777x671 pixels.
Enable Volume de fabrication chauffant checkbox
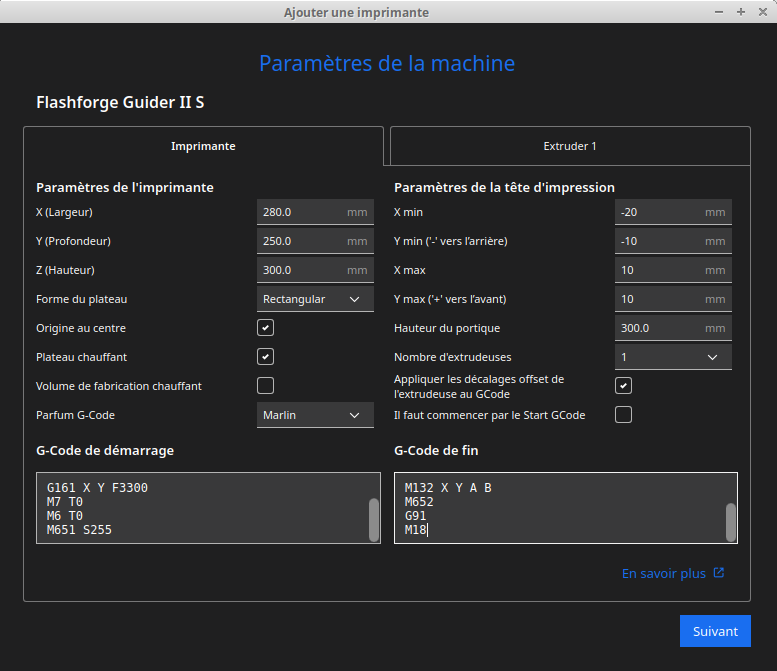point(266,386)
